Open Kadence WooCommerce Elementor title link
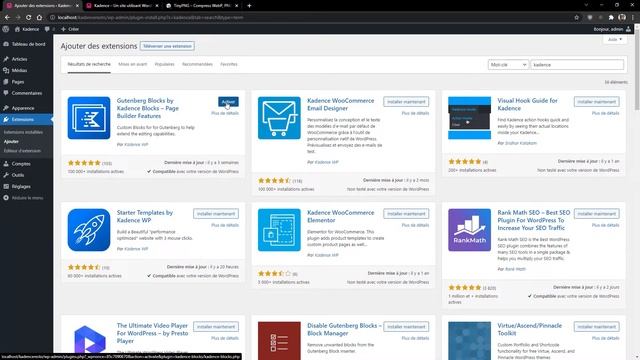Viewport: 640px width, 360px height. pos(340,216)
